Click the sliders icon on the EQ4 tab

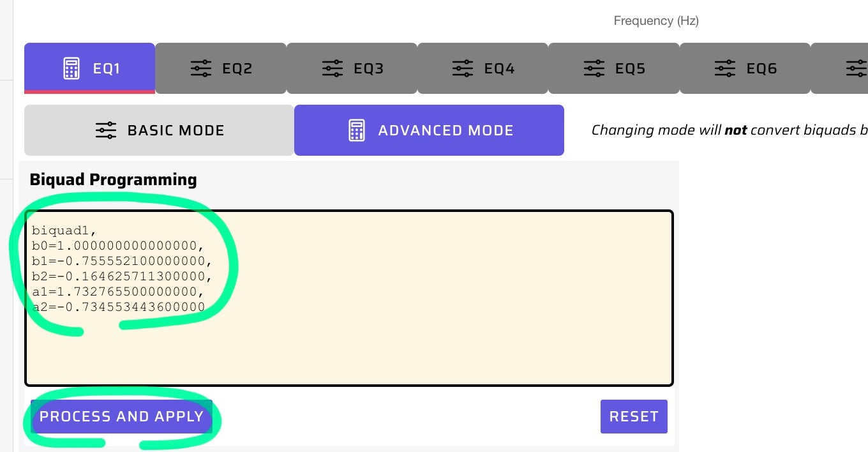tap(463, 68)
